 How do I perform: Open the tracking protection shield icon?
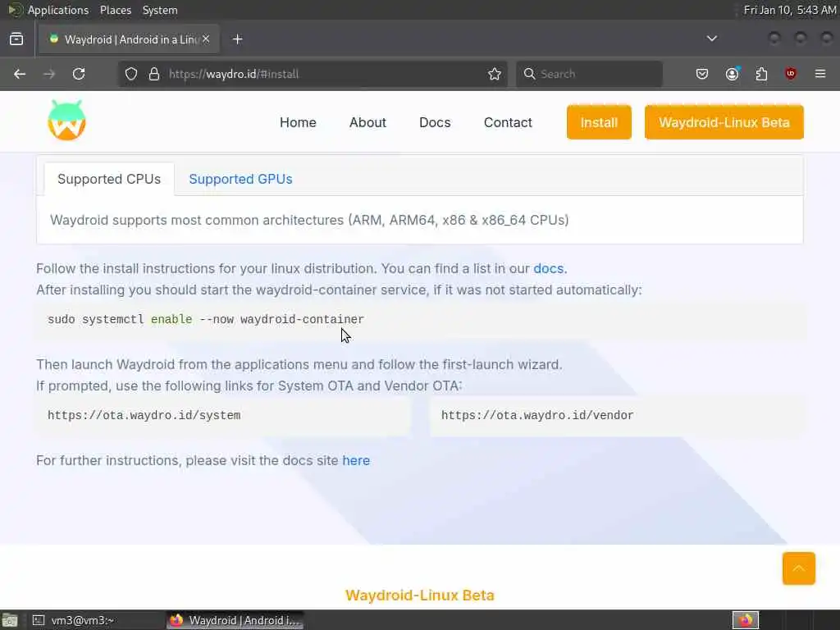[131, 74]
